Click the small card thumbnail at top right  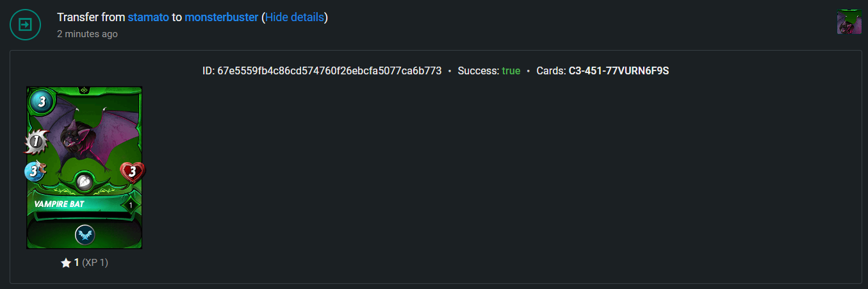pos(849,22)
